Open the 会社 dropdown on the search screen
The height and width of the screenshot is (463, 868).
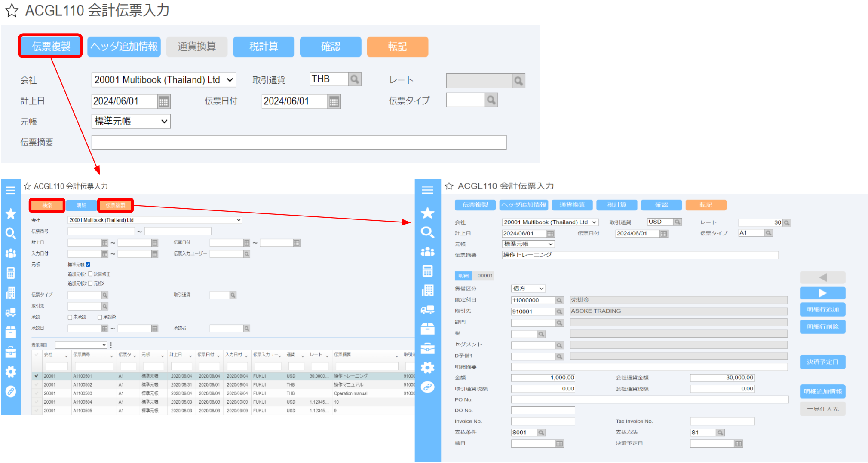[x=155, y=220]
